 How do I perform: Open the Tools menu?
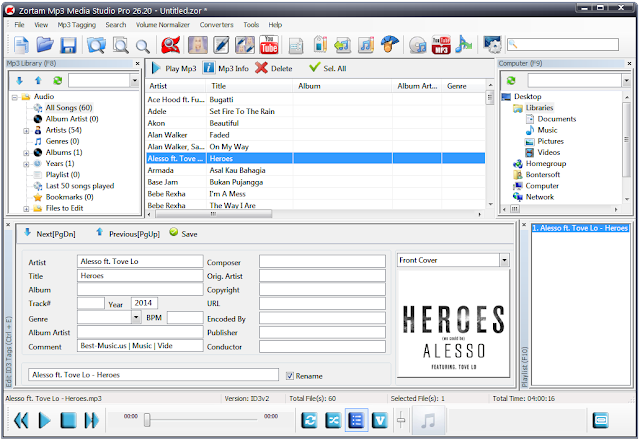point(251,24)
